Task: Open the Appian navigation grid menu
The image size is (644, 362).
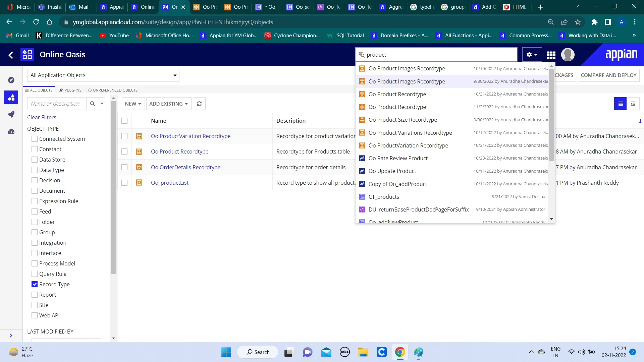Action: pos(551,55)
